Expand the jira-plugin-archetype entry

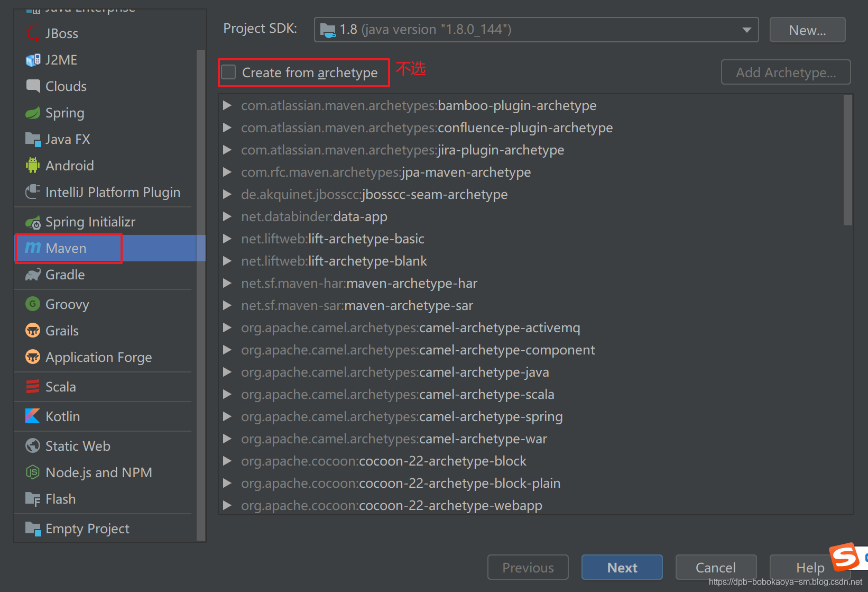pos(227,150)
